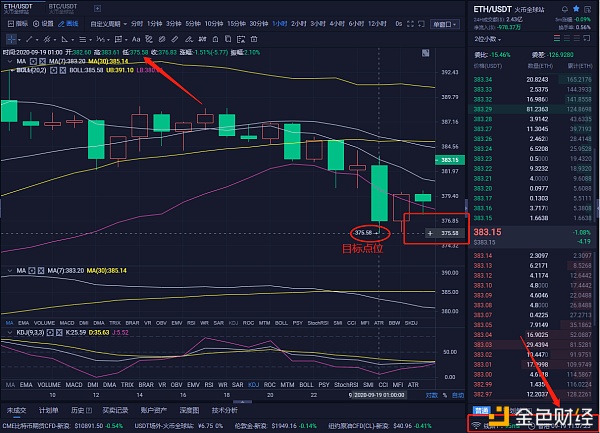Expand the crosshair tool dropdown arrow

coord(19,39)
